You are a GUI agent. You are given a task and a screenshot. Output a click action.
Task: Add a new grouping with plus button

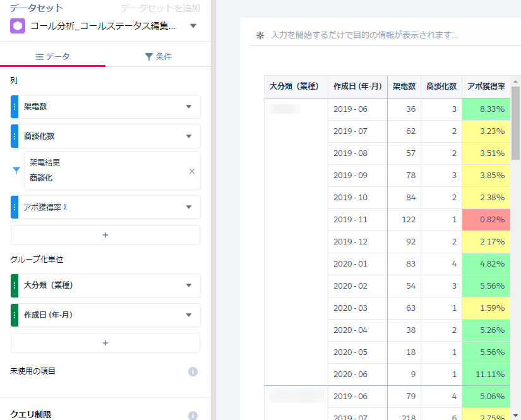coord(105,343)
